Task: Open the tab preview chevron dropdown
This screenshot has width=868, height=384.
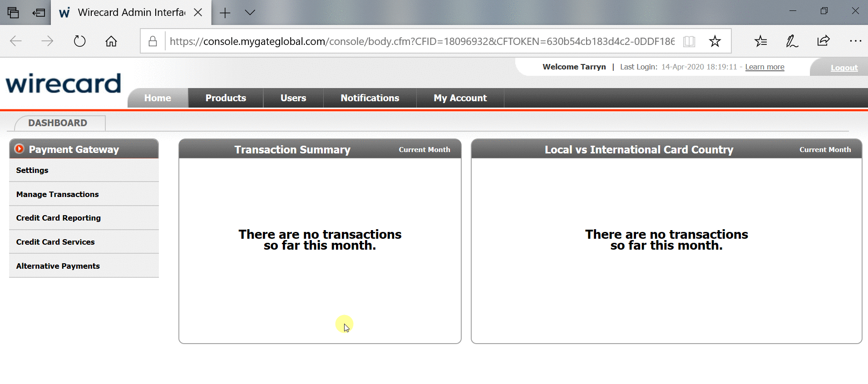Action: click(250, 12)
